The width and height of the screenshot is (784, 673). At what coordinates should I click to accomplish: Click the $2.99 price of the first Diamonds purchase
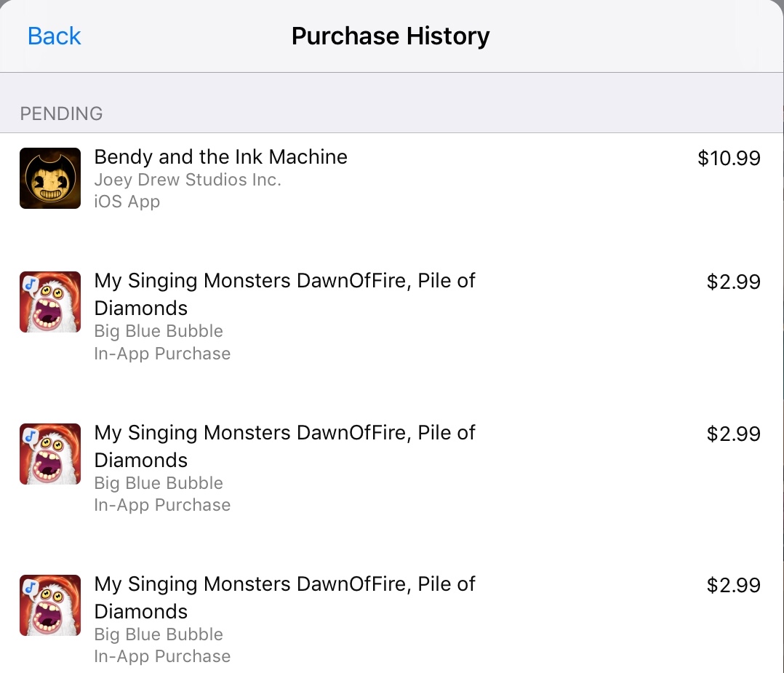pos(733,282)
